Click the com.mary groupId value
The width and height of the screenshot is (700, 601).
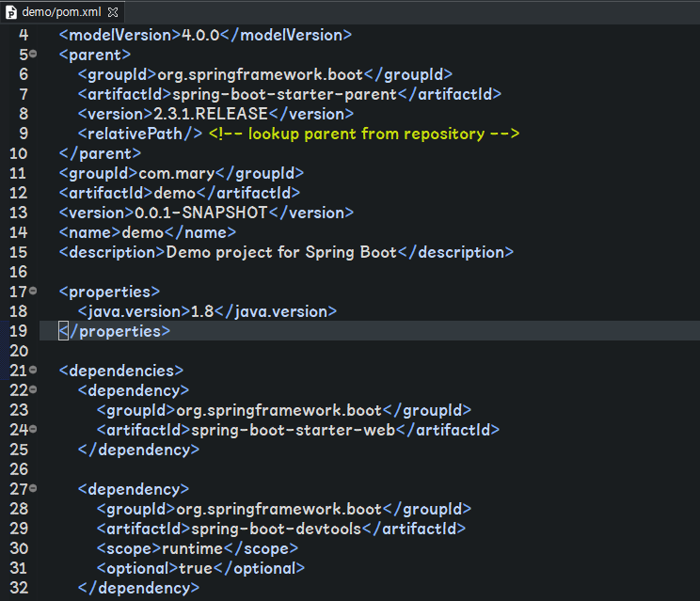click(177, 173)
